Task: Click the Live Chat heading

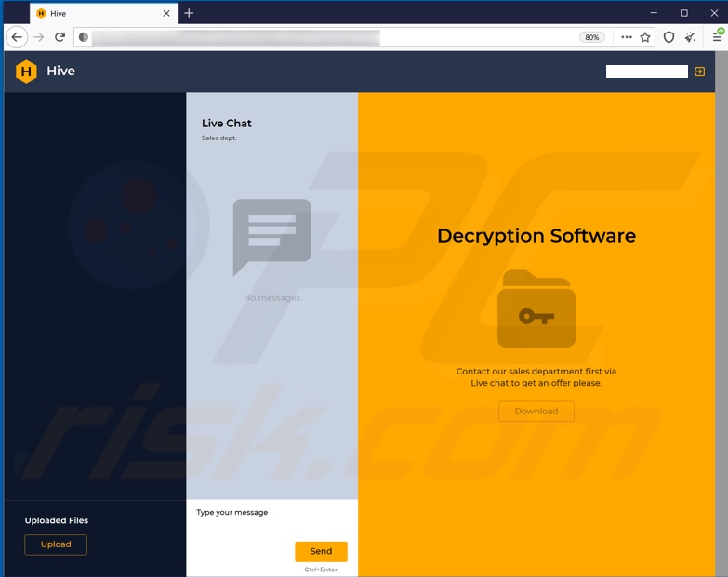Action: coord(227,123)
